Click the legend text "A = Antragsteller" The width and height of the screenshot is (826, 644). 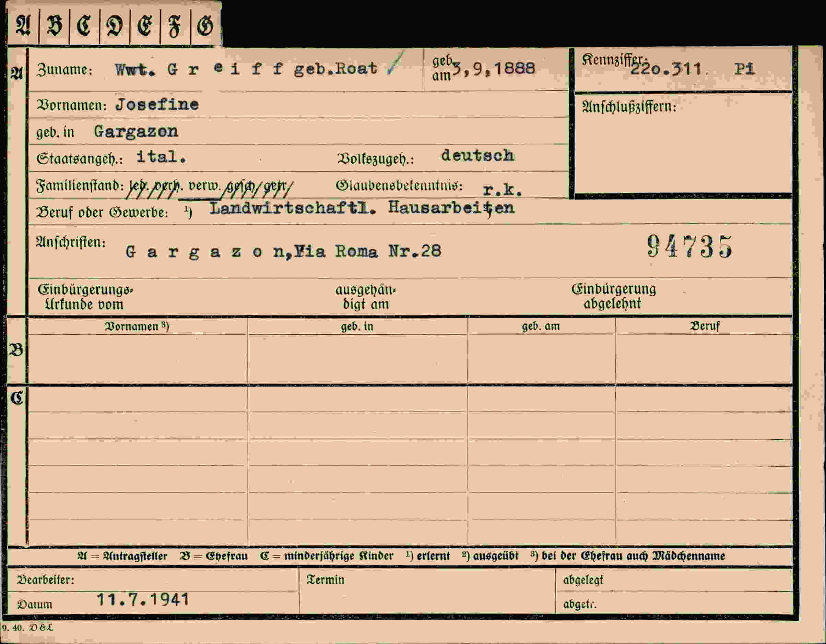click(x=122, y=556)
